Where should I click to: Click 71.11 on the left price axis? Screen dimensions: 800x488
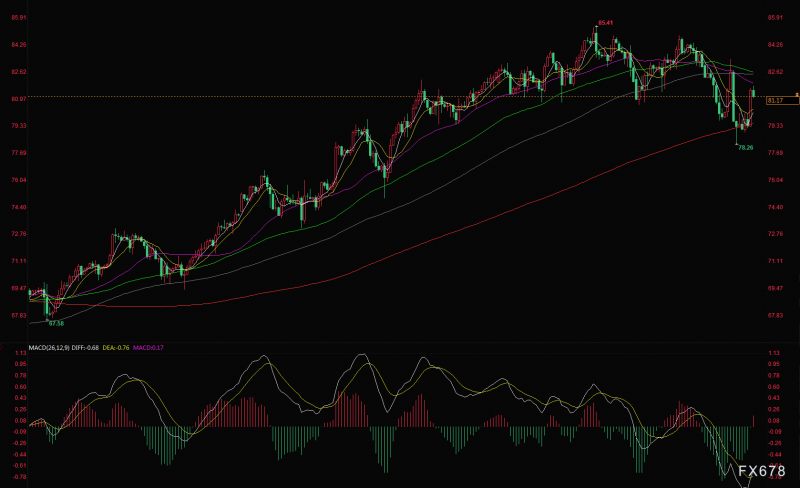coord(19,261)
